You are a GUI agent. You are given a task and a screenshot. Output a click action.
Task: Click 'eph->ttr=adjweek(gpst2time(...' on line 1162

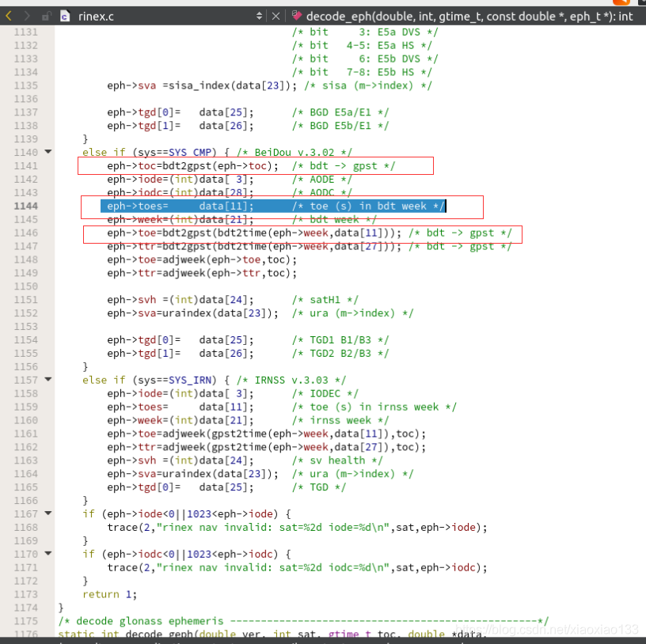tap(267, 447)
